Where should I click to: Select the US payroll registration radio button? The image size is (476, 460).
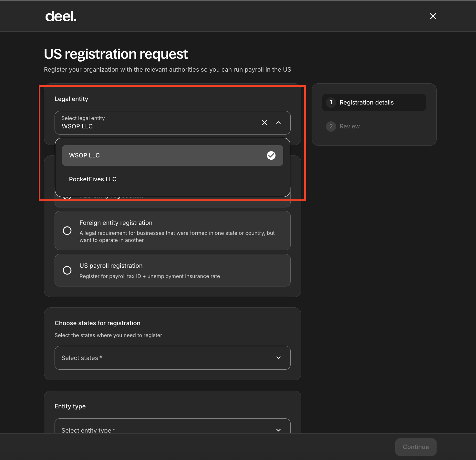point(67,270)
